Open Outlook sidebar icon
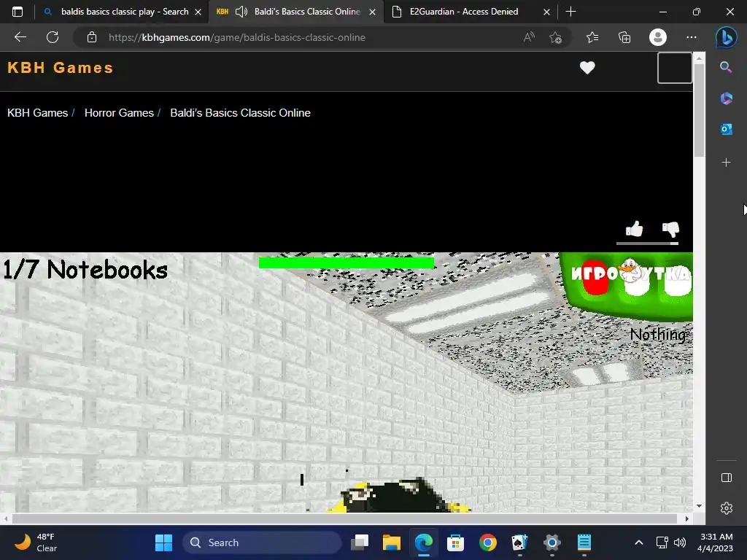Viewport: 747px width, 560px height. 726,129
